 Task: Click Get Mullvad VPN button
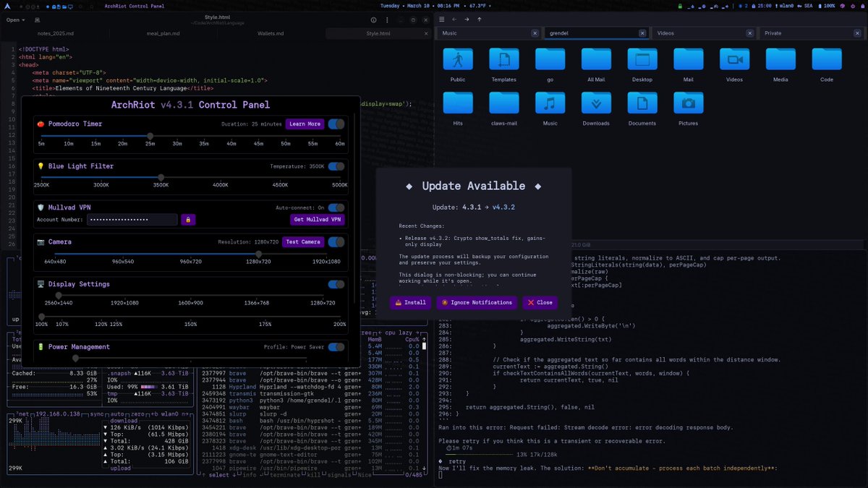(318, 219)
